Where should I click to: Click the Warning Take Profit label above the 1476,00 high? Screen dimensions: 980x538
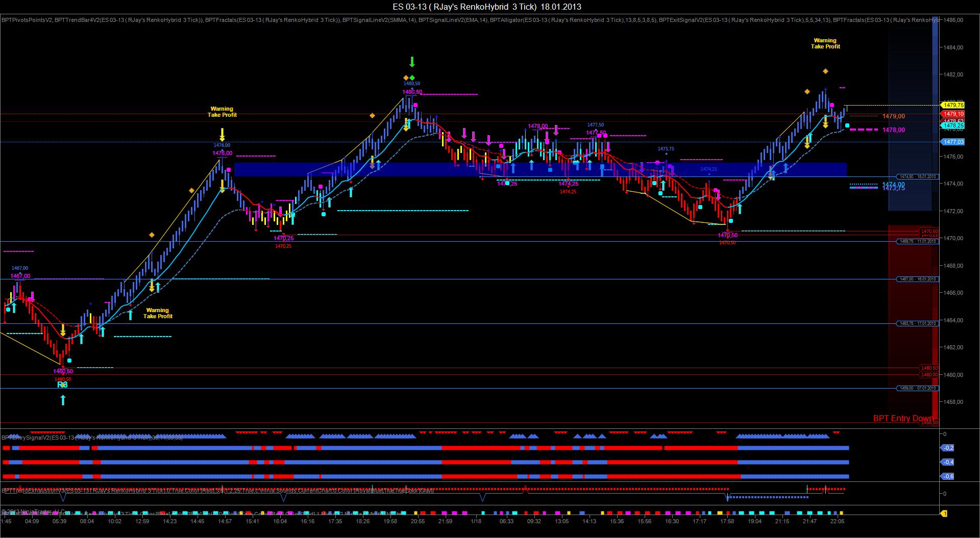222,112
